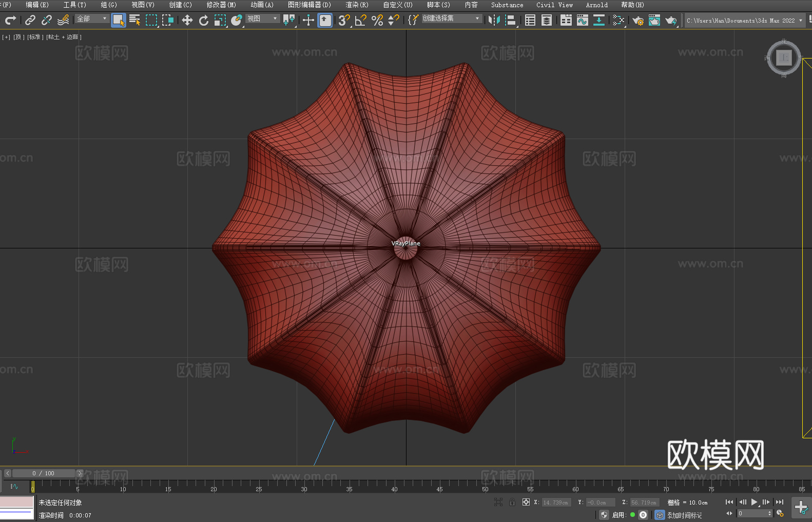The height and width of the screenshot is (522, 812).
Task: Click the Link objects chain icon
Action: (30, 20)
